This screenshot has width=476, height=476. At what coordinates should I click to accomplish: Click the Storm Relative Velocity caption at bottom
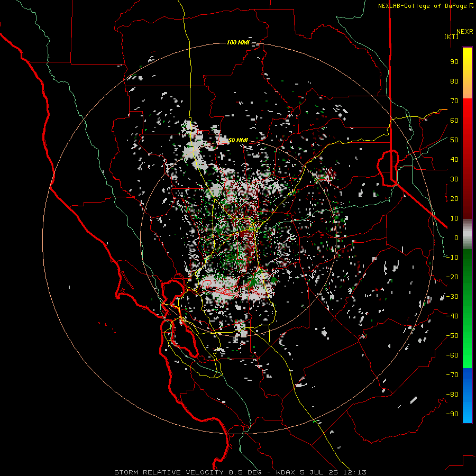tap(240, 472)
